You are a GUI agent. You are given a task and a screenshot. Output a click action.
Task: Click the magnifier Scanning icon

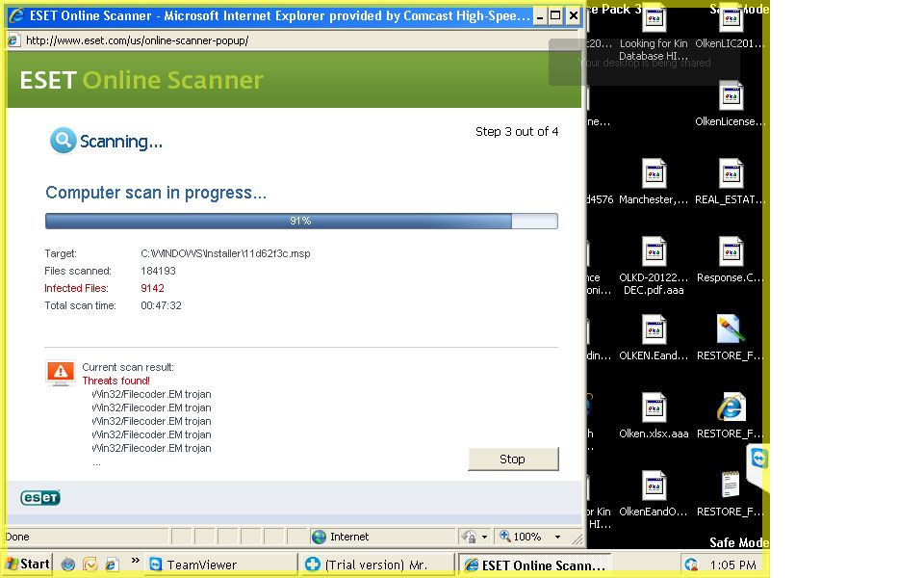pos(64,141)
